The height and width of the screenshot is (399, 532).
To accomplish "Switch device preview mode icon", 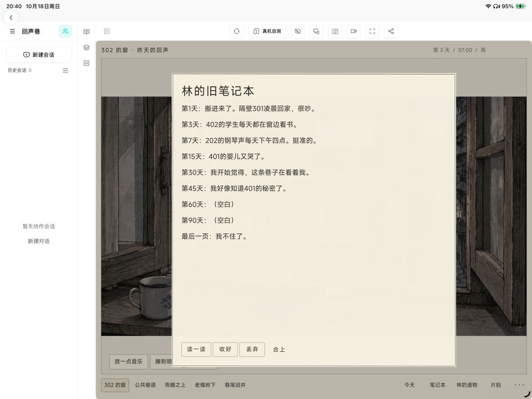I will click(x=316, y=31).
